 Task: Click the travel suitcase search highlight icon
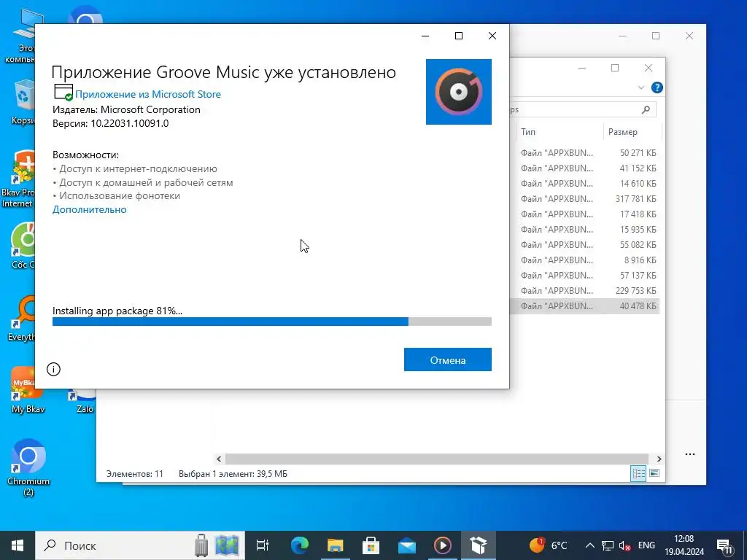pos(201,545)
